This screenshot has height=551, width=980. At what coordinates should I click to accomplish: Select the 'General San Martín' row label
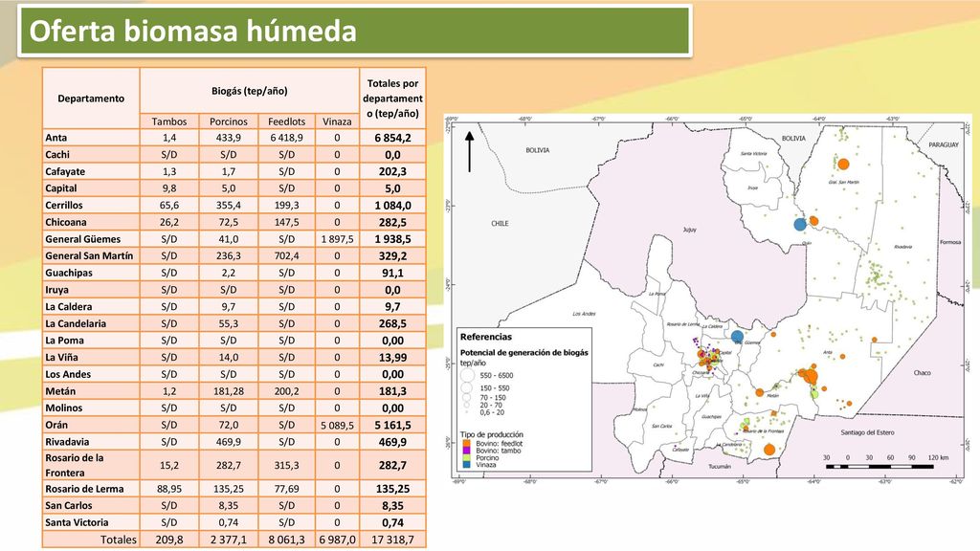[x=89, y=255]
